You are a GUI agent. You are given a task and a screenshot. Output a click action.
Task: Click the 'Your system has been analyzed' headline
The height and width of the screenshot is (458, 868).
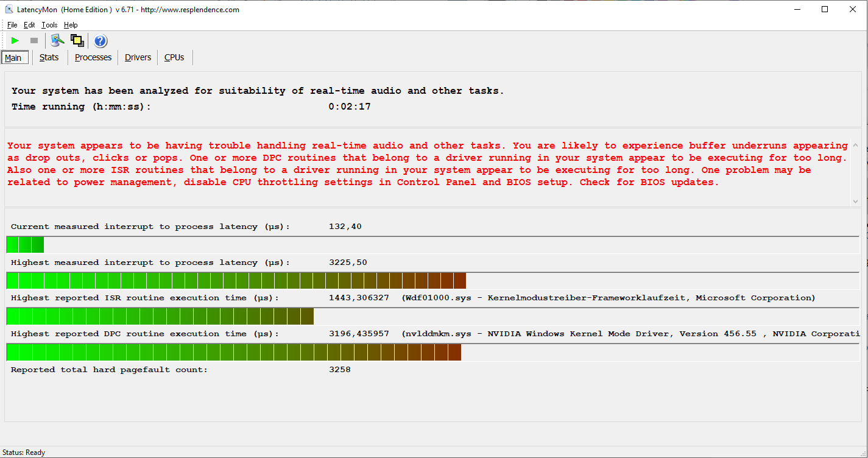[x=258, y=91]
